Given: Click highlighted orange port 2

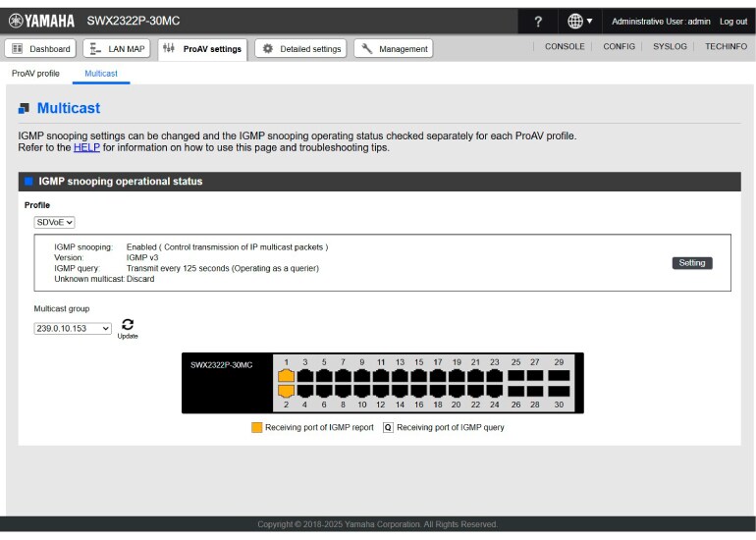Looking at the screenshot, I should pos(286,391).
